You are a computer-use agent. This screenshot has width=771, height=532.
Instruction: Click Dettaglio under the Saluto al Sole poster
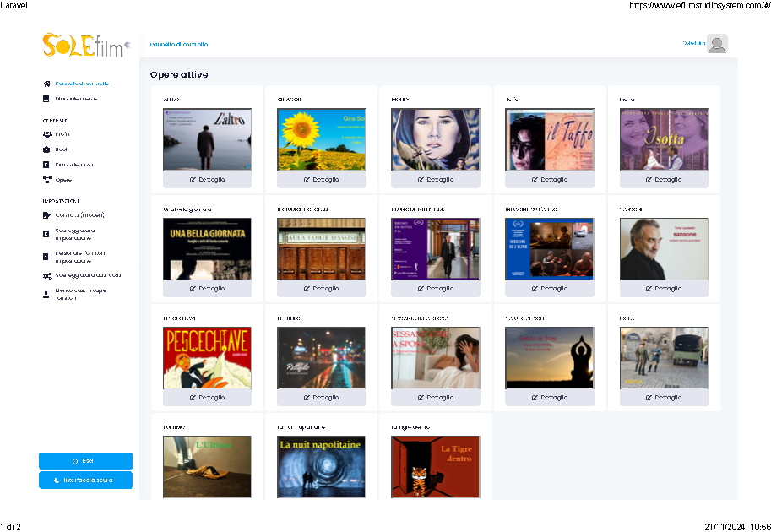[550, 397]
